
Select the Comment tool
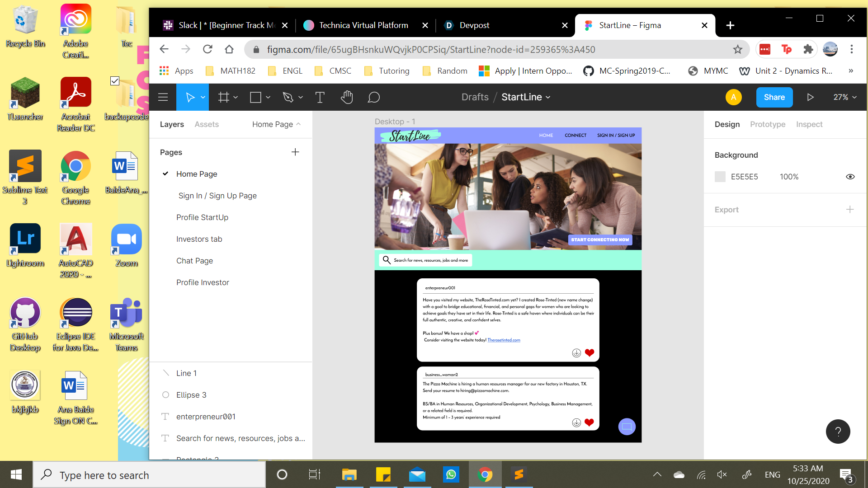click(x=373, y=97)
